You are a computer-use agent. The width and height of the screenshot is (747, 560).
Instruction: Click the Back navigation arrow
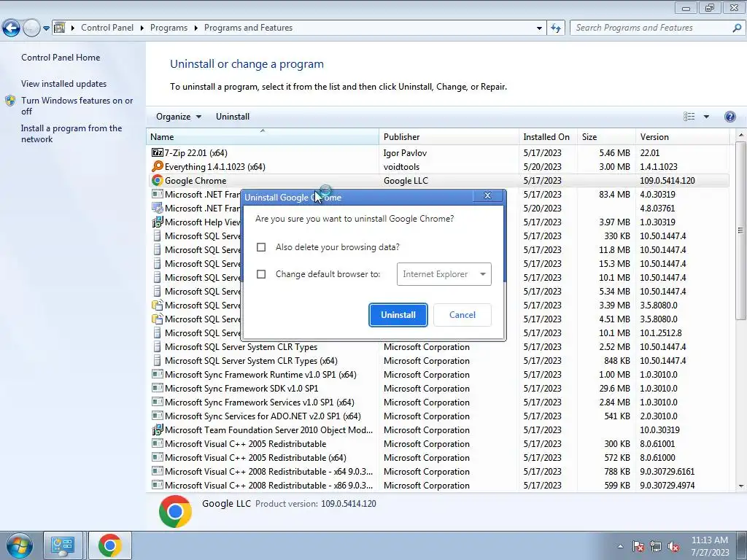[12, 28]
